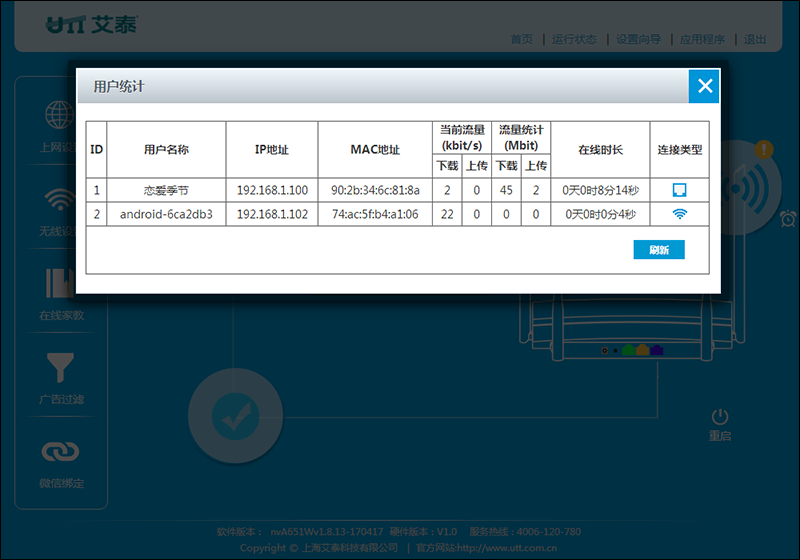This screenshot has width=800, height=560.
Task: Click the green checkmark status circle
Action: pyautogui.click(x=235, y=416)
